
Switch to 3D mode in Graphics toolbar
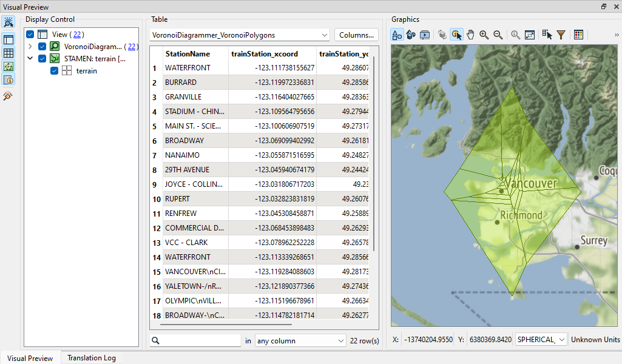tap(411, 35)
